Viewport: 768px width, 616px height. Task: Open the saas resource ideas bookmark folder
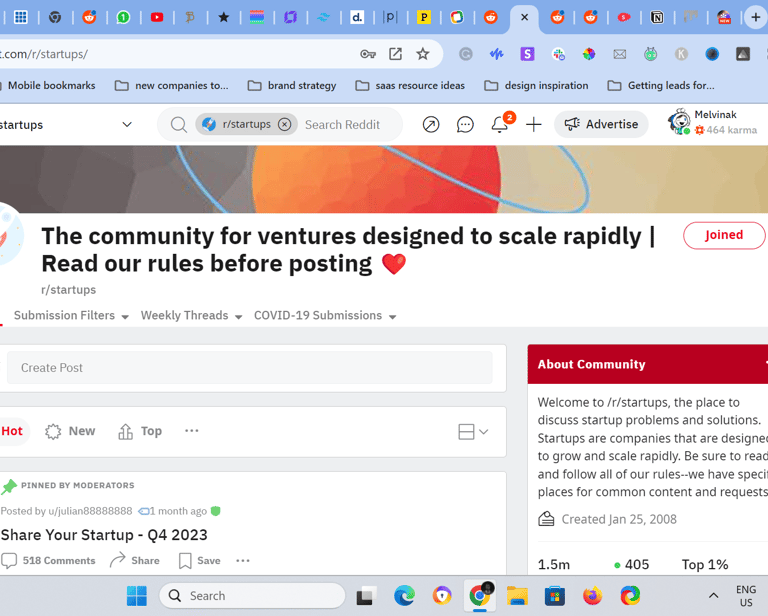pyautogui.click(x=410, y=86)
